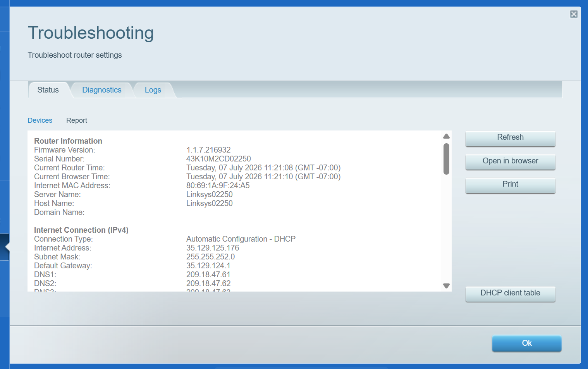Select the Devices link
Image resolution: width=588 pixels, height=369 pixels.
[40, 120]
